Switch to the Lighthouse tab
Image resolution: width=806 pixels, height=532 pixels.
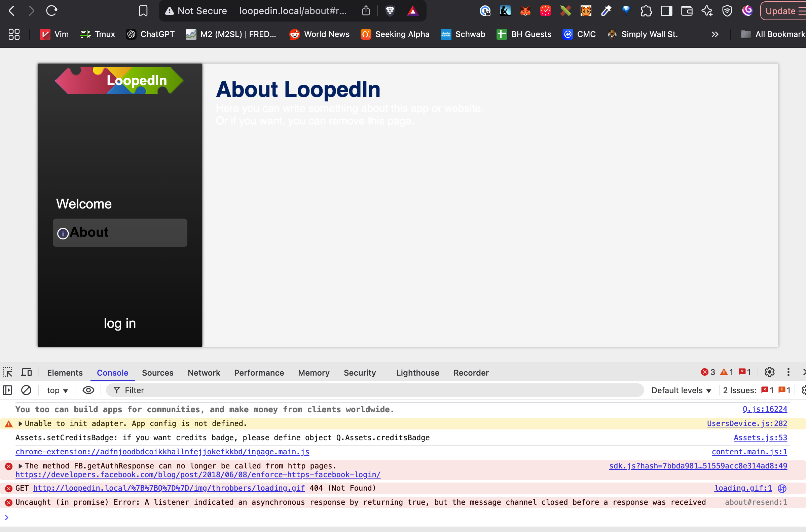418,373
